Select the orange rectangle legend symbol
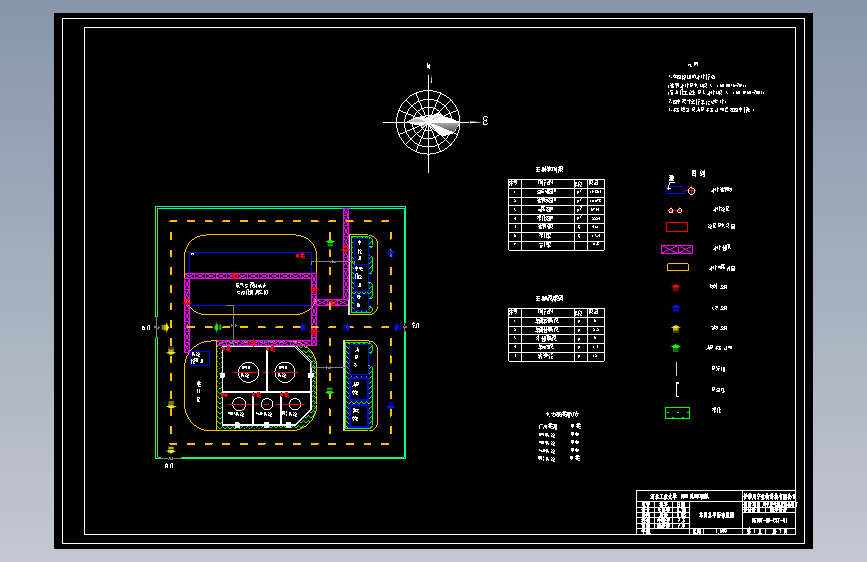The height and width of the screenshot is (562, 867). (677, 267)
